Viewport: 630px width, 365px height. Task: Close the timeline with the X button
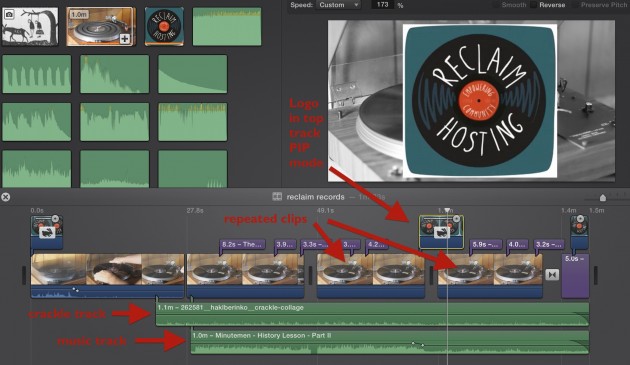point(6,197)
